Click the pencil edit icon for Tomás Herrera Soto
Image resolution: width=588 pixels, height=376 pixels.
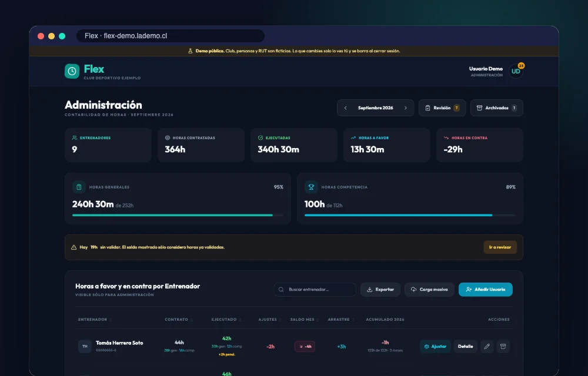487,347
